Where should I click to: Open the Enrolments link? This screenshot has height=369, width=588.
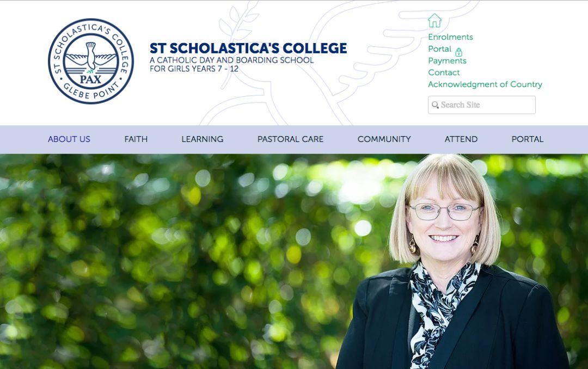[x=450, y=37]
